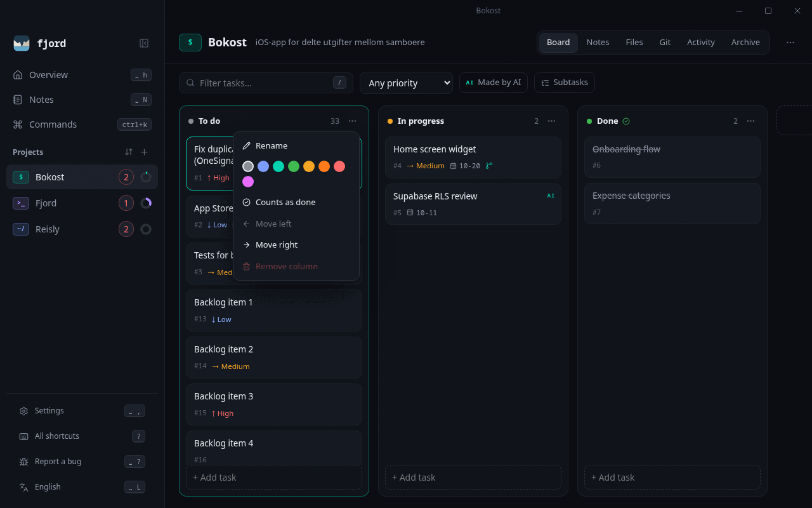812x508 pixels.
Task: Open the In progress column options menu
Action: click(x=552, y=121)
